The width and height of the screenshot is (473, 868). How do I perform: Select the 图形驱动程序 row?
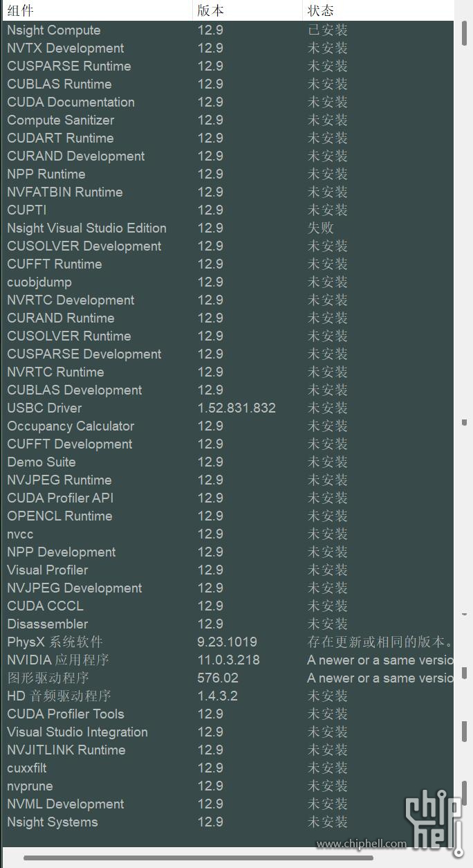point(228,678)
